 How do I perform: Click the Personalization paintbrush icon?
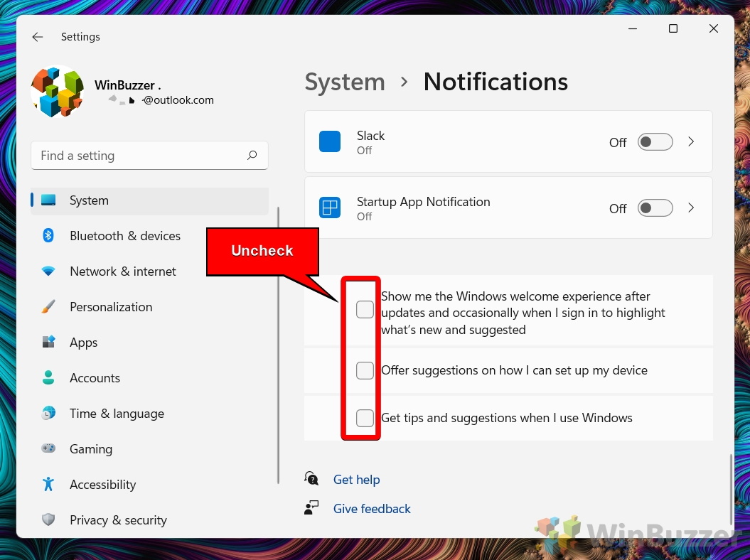point(48,307)
